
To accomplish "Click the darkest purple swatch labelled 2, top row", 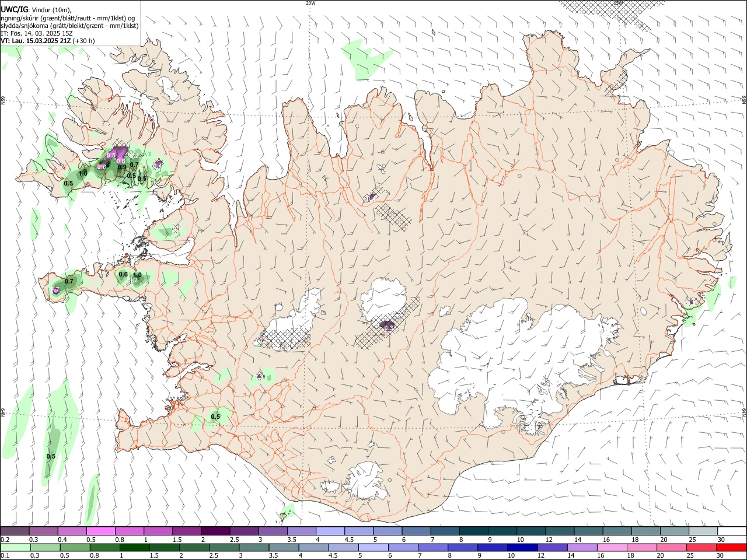I will click(x=215, y=531).
